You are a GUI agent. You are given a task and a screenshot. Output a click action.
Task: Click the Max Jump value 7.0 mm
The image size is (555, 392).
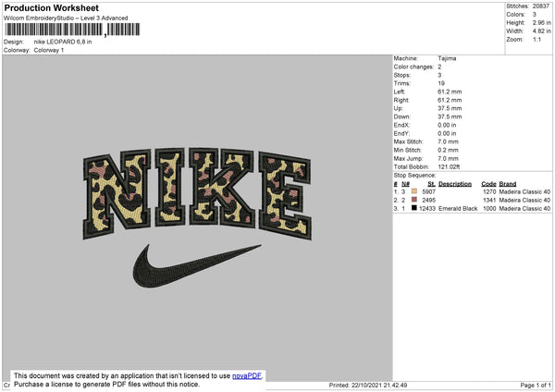448,158
